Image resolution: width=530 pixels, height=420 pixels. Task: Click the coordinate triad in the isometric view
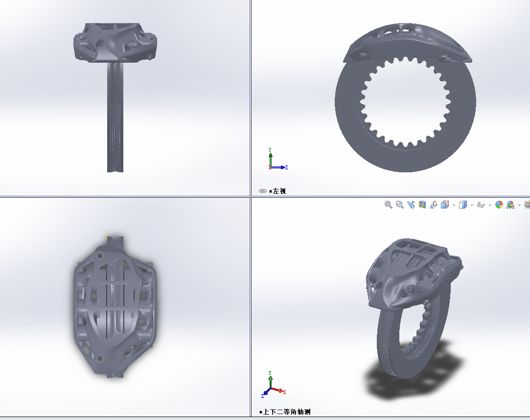tap(274, 384)
